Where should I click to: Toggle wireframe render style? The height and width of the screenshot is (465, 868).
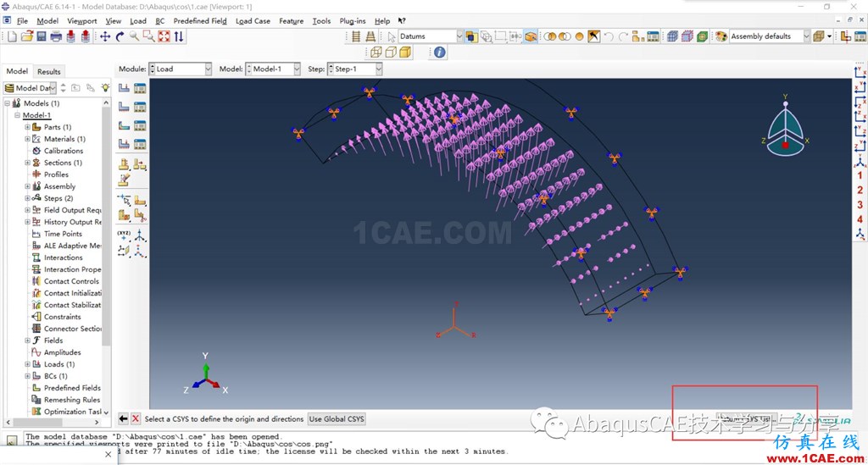(x=376, y=53)
